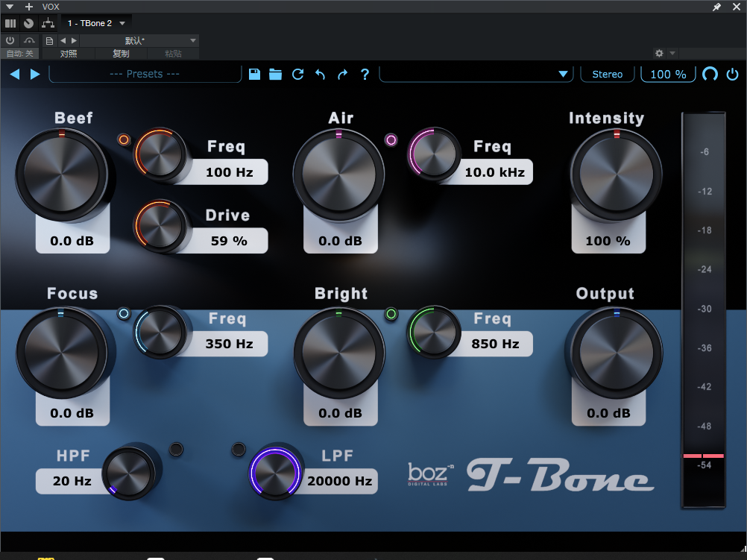
Task: Undo the last change with the undo arrow
Action: 320,75
